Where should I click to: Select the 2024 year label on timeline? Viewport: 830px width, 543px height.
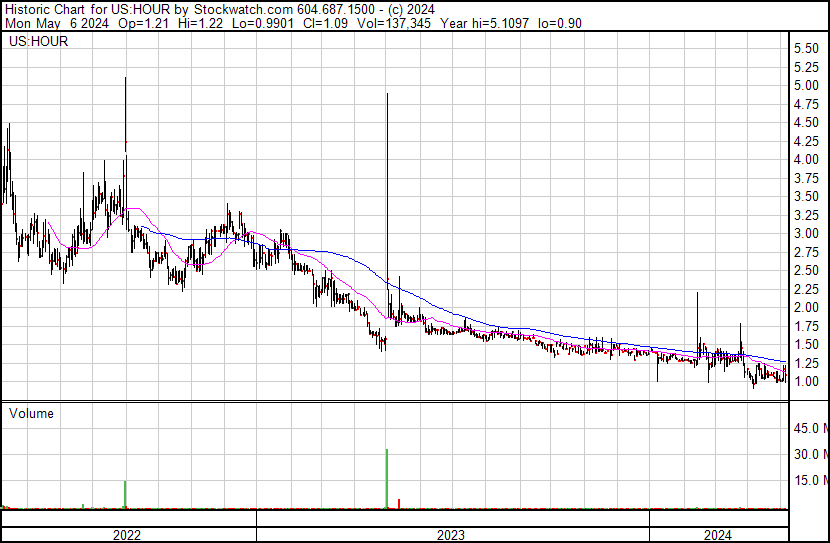tap(717, 535)
